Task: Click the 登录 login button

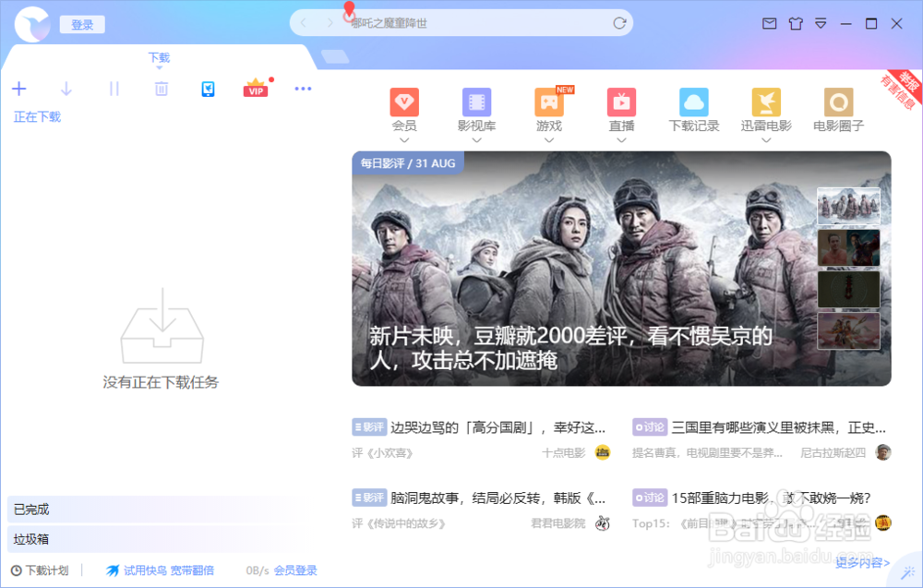Action: tap(82, 25)
